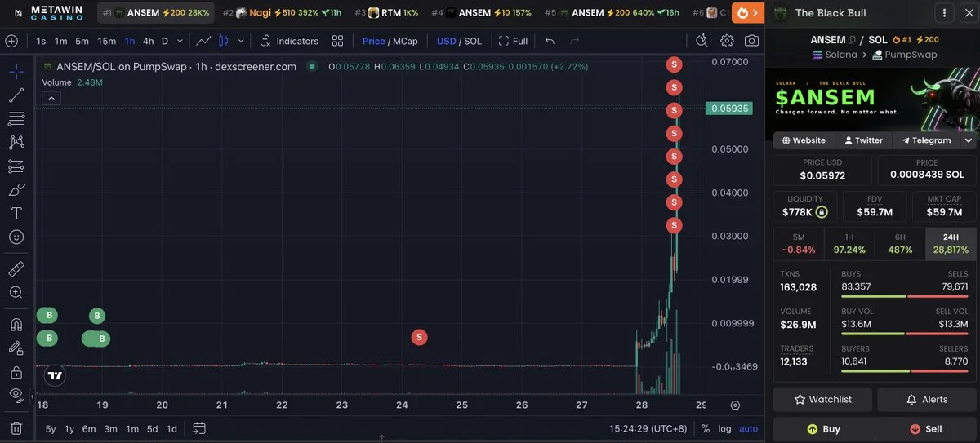Click the quick search icon

coord(702,41)
